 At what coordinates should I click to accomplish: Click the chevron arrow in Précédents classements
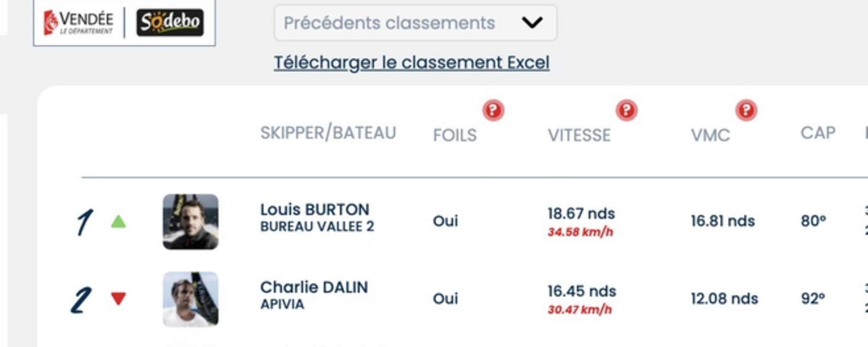532,23
